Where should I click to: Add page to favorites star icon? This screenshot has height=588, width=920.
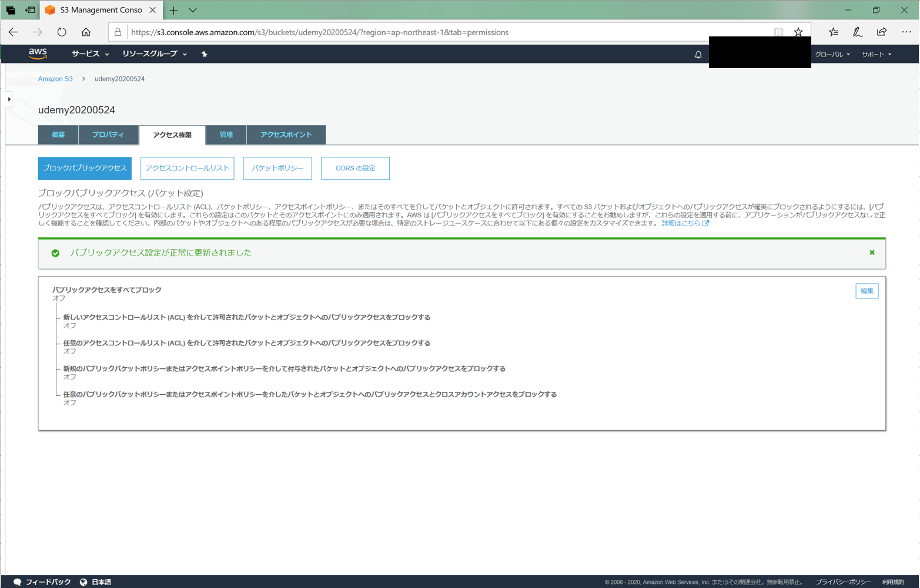(x=798, y=32)
